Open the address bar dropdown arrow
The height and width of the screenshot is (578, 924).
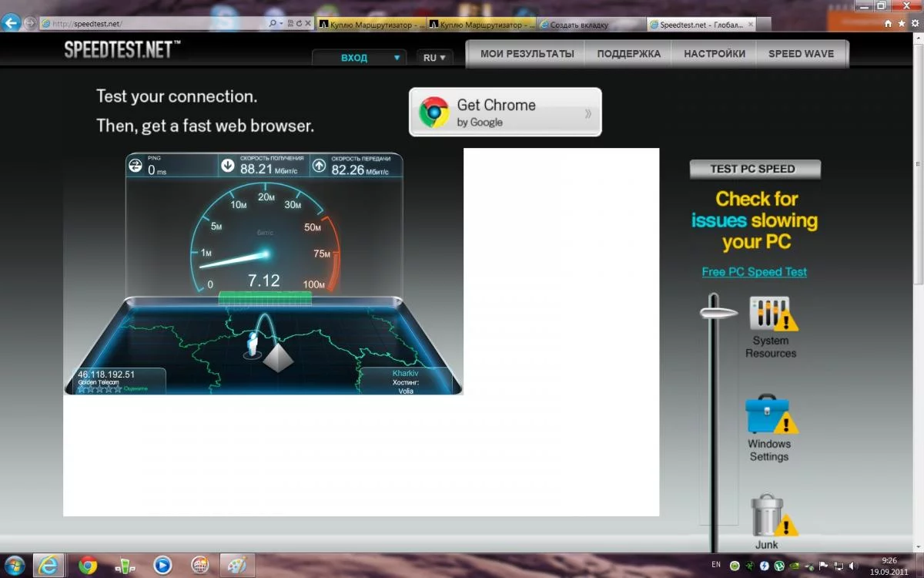coord(282,24)
